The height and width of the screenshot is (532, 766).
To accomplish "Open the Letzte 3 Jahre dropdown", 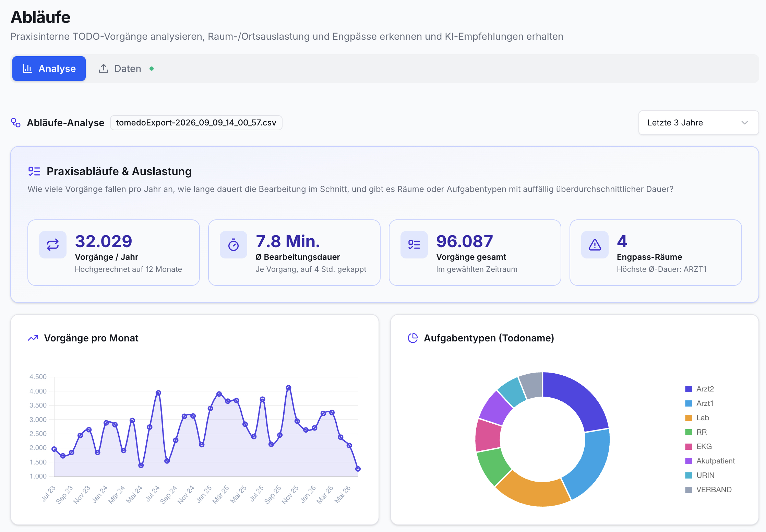I will click(x=698, y=123).
